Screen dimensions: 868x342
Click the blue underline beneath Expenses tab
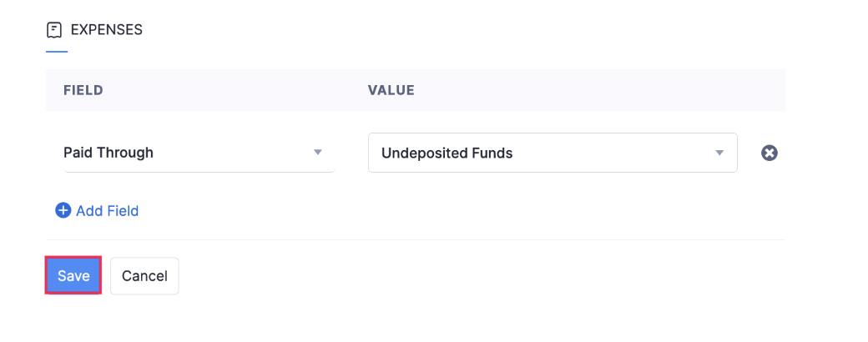[57, 52]
